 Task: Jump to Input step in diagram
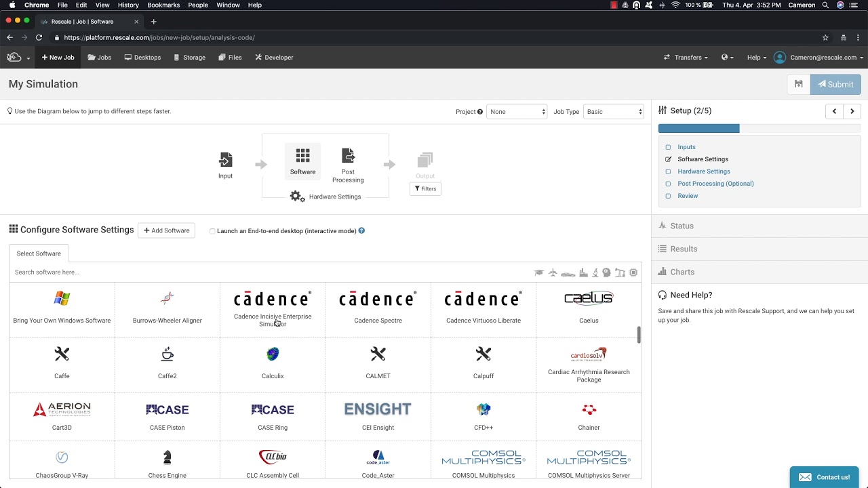(x=226, y=165)
